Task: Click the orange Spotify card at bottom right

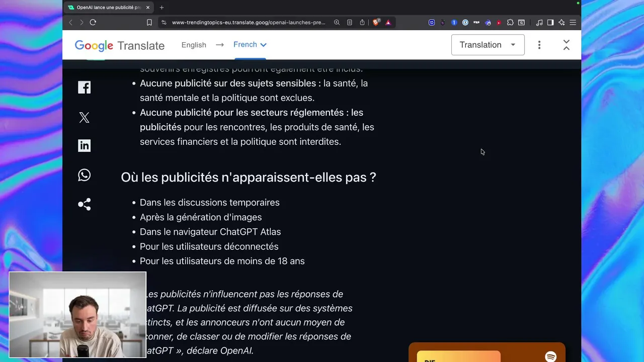Action: (487, 353)
